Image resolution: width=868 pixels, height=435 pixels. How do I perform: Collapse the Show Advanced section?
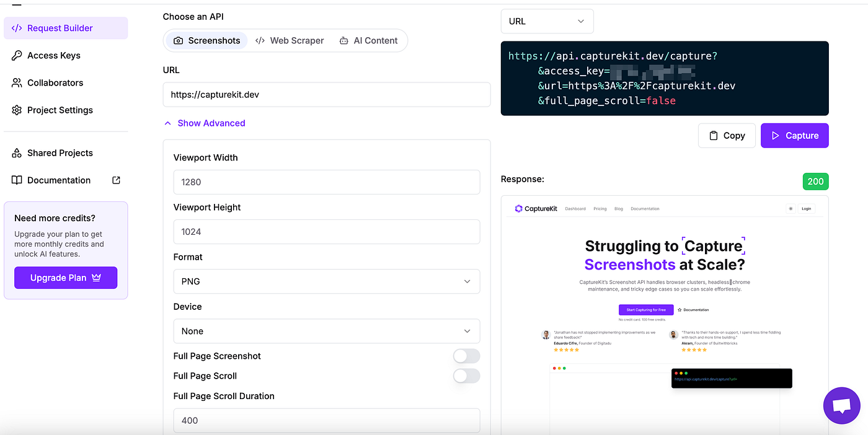(205, 123)
